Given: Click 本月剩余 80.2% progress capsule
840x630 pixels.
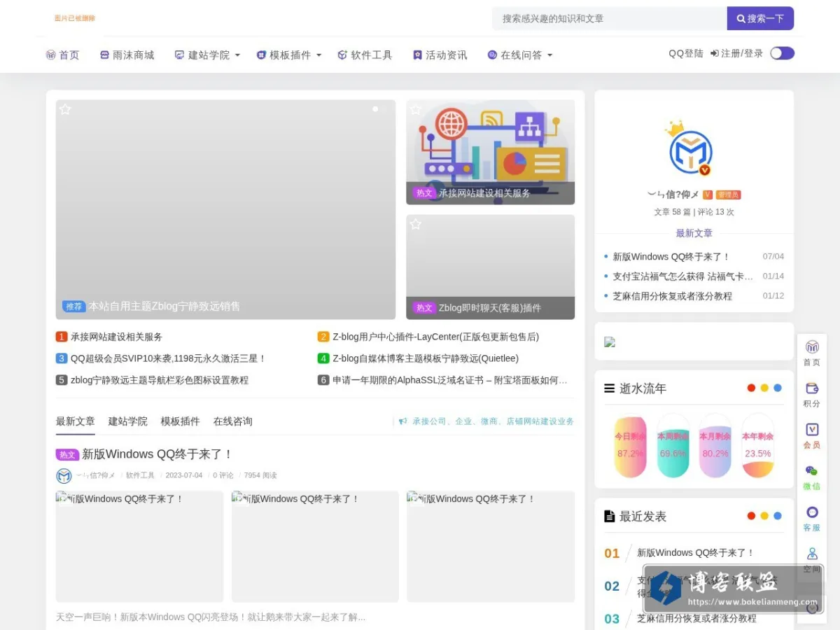Looking at the screenshot, I should [x=715, y=446].
